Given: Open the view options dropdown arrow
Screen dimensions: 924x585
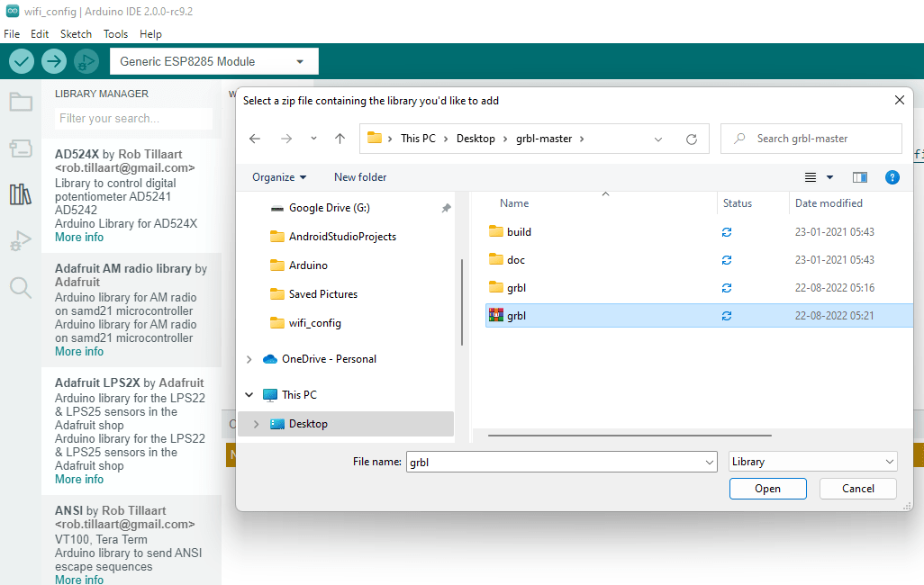Looking at the screenshot, I should click(829, 177).
